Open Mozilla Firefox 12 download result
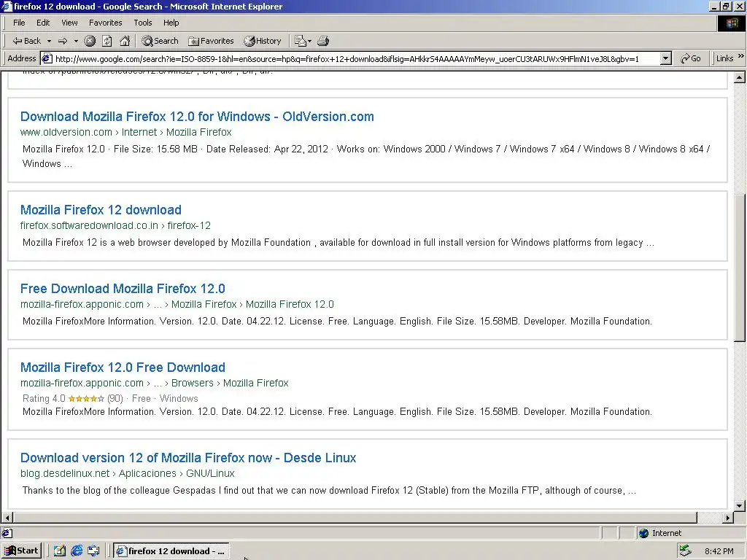The width and height of the screenshot is (747, 560). [x=101, y=210]
